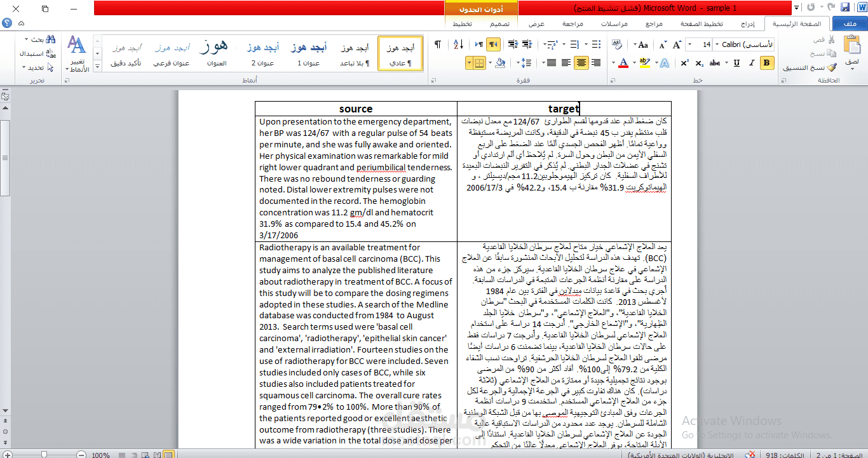Toggle superscript (x²) formatting
The height and width of the screenshot is (458, 868).
click(x=684, y=62)
